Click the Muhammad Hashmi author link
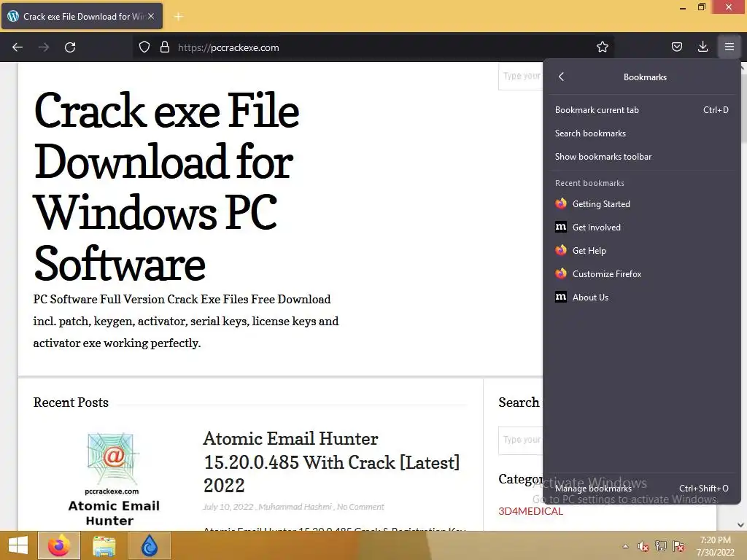The height and width of the screenshot is (560, 747). pyautogui.click(x=295, y=507)
